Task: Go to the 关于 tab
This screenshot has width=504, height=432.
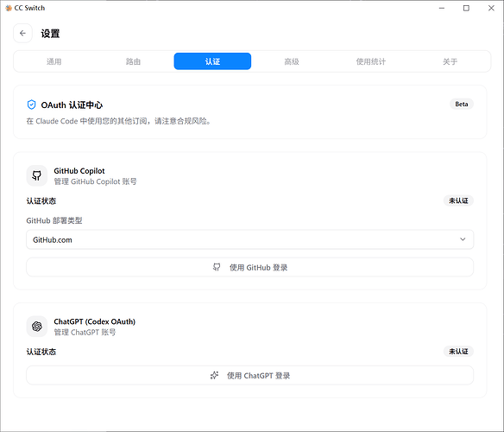Action: pyautogui.click(x=450, y=61)
